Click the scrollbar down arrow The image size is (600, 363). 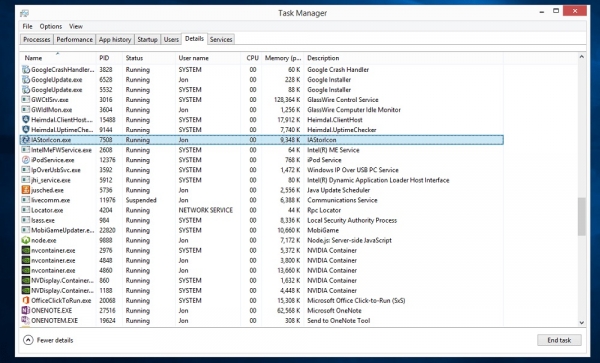click(x=582, y=322)
